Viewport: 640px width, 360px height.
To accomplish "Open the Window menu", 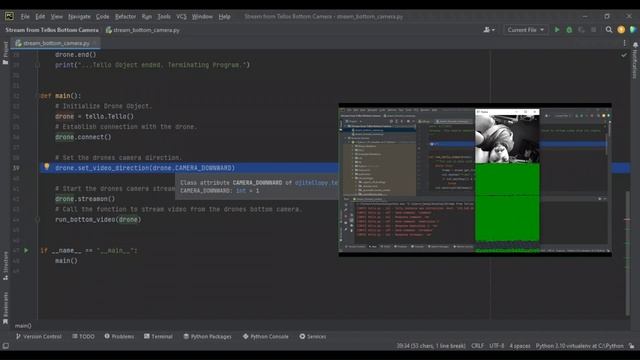I will pyautogui.click(x=202, y=17).
